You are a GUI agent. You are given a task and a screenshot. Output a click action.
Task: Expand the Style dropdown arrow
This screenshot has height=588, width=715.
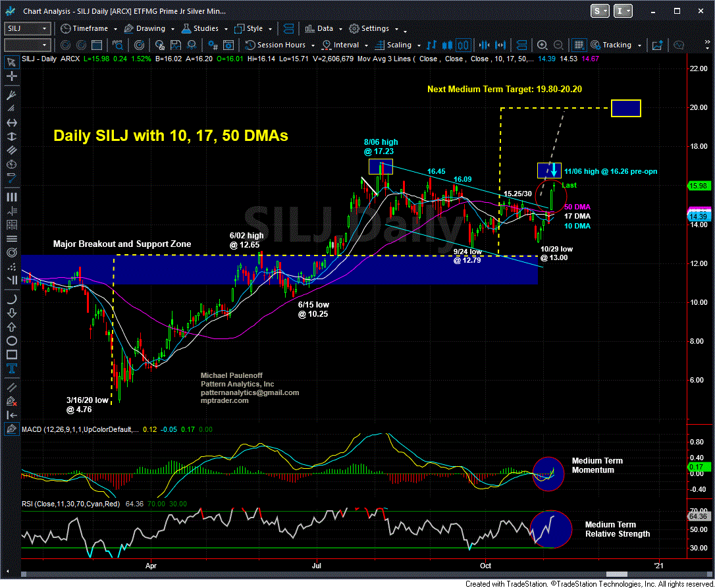click(271, 29)
